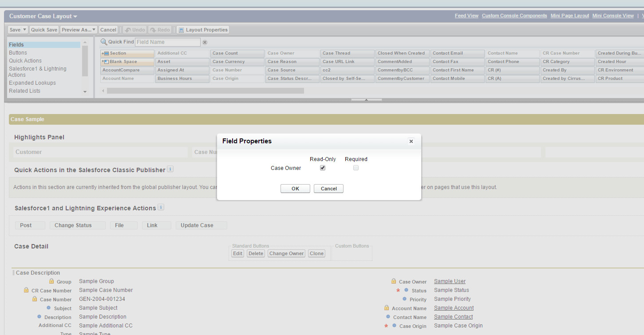Screen dimensions: 644x335
Task: Click the category list scroll-up arrow
Action: pyautogui.click(x=85, y=42)
